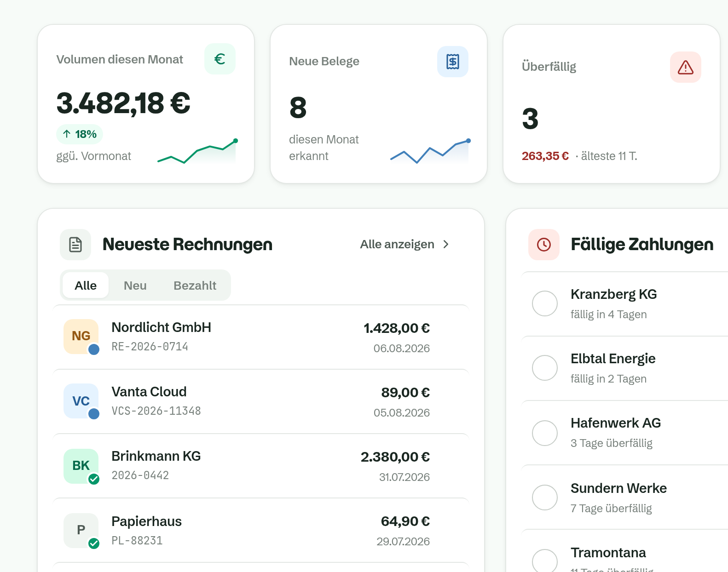
Task: Click the VC avatar of Vanta Cloud
Action: (x=81, y=401)
